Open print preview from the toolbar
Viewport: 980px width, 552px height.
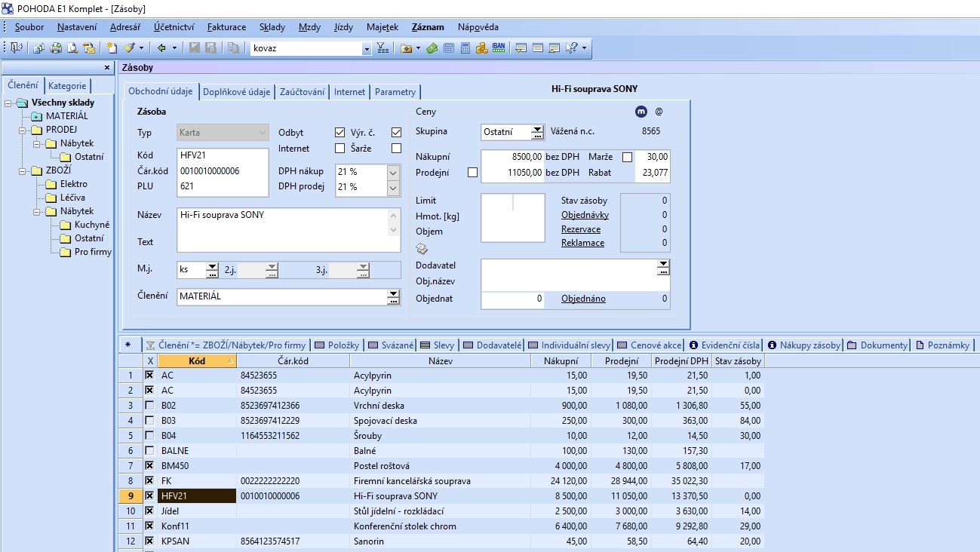pos(72,48)
